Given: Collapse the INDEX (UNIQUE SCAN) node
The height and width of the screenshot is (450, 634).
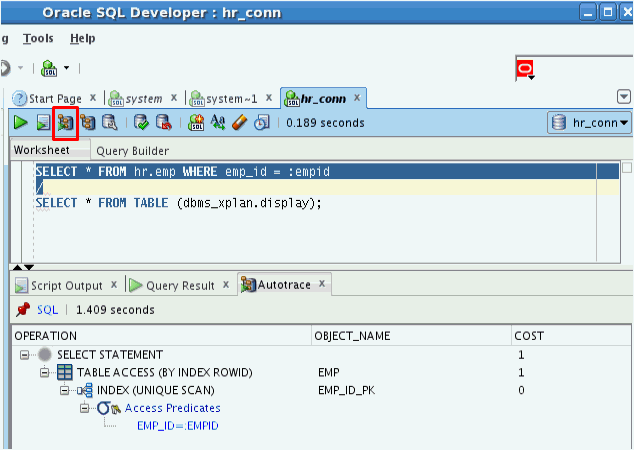Looking at the screenshot, I should pos(64,390).
